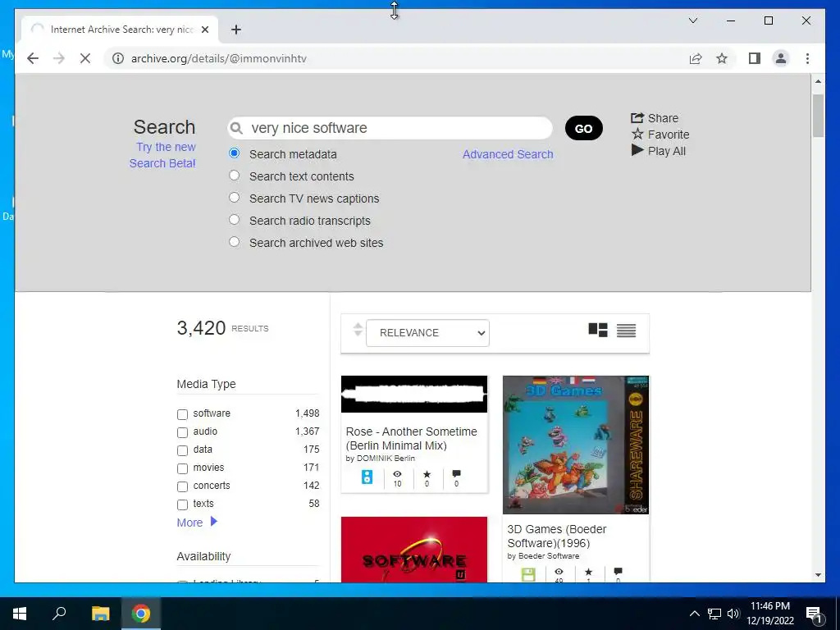Click the magnifier icon in search box
The height and width of the screenshot is (630, 840).
236,128
